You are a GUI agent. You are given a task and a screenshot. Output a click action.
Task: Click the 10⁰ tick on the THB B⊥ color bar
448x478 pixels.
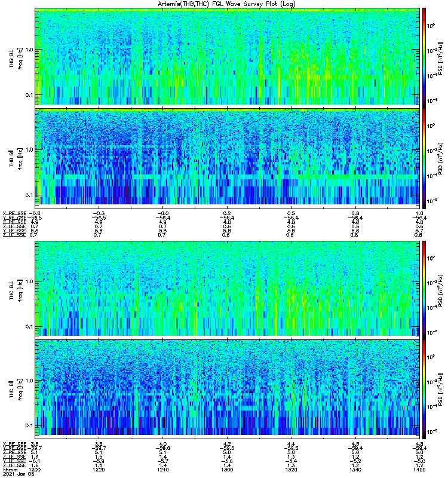click(431, 26)
